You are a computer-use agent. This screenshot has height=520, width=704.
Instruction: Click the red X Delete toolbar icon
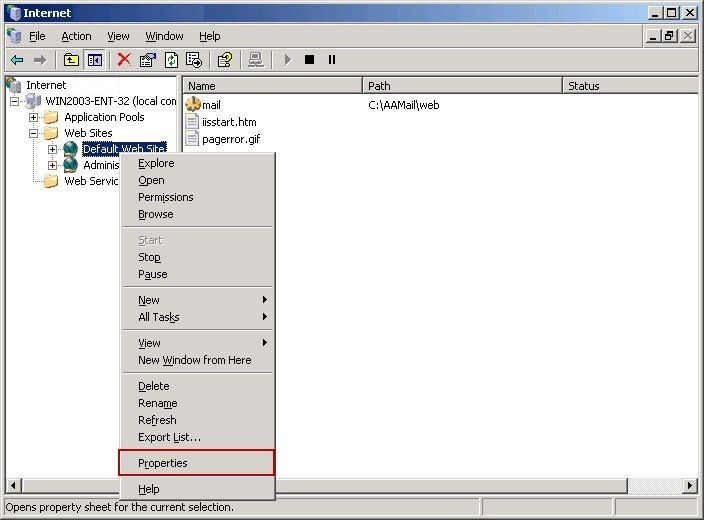pyautogui.click(x=124, y=59)
